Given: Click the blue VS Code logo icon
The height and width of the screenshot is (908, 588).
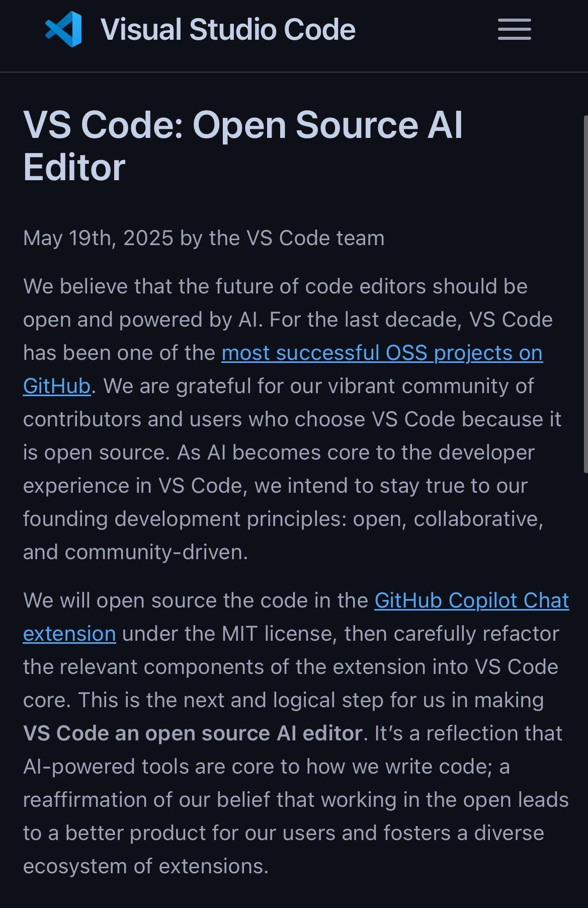Looking at the screenshot, I should click(63, 29).
